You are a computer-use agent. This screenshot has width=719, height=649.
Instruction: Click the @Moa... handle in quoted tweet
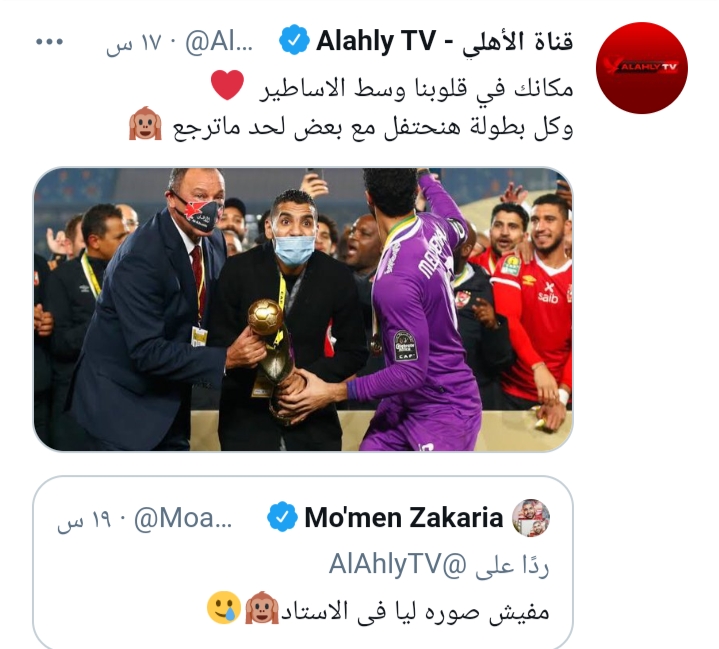click(183, 519)
